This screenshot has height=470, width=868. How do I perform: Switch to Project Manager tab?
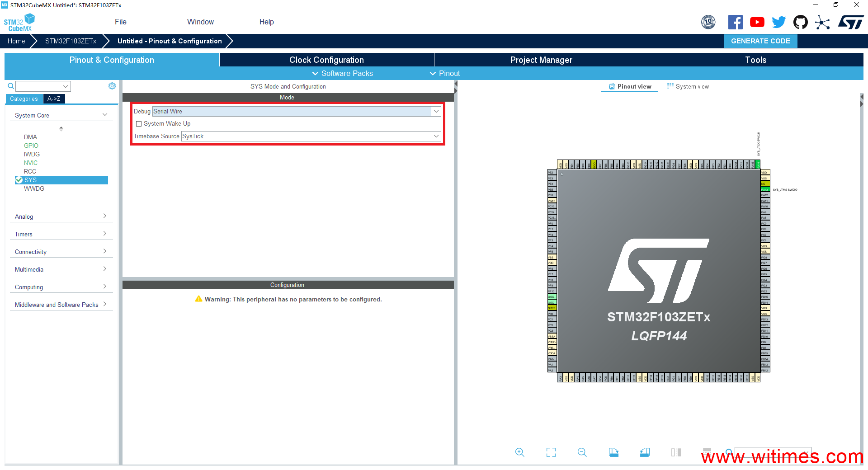click(x=541, y=60)
